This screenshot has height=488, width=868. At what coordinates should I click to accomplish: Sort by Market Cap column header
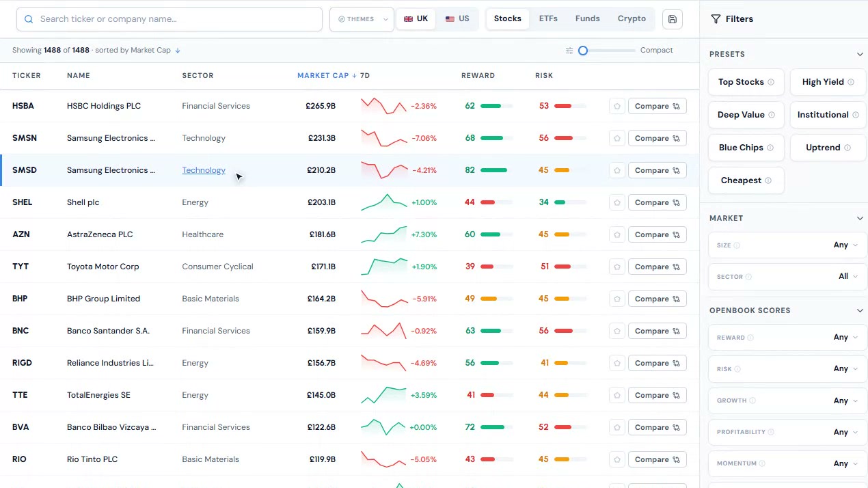pos(327,76)
